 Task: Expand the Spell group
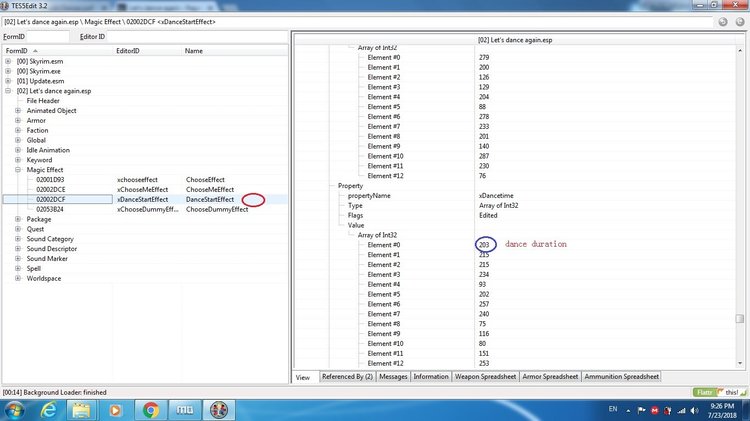18,268
